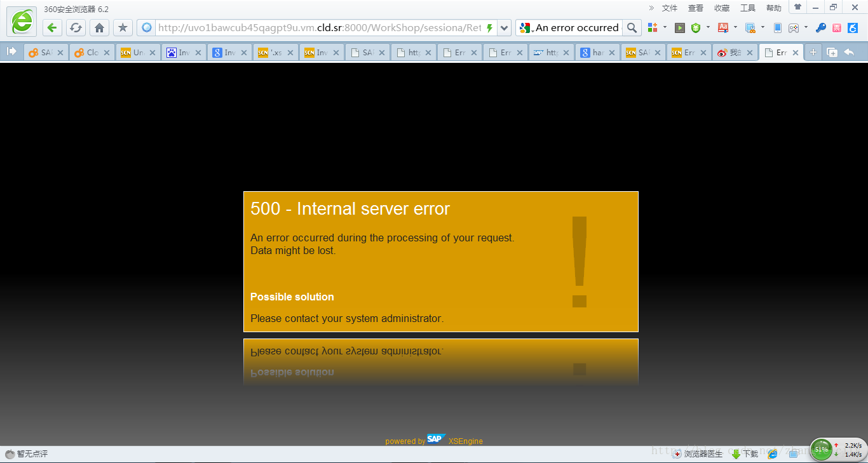Go to the home page icon

pyautogui.click(x=99, y=28)
